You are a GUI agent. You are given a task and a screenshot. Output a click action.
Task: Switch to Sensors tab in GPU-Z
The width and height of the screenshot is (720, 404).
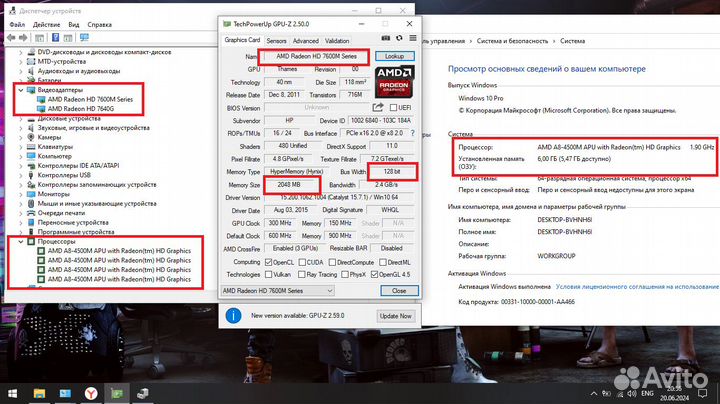[x=276, y=41]
